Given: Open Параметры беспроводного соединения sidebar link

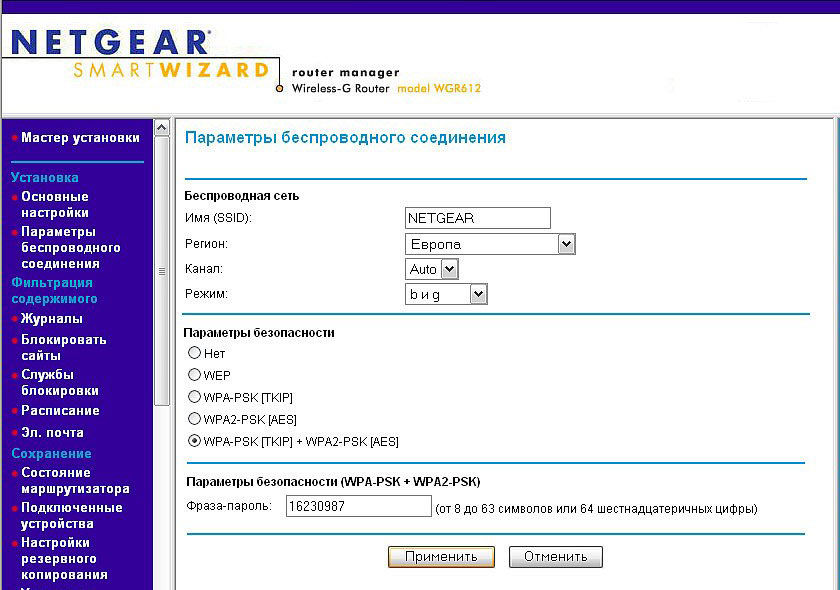Looking at the screenshot, I should tap(70, 248).
